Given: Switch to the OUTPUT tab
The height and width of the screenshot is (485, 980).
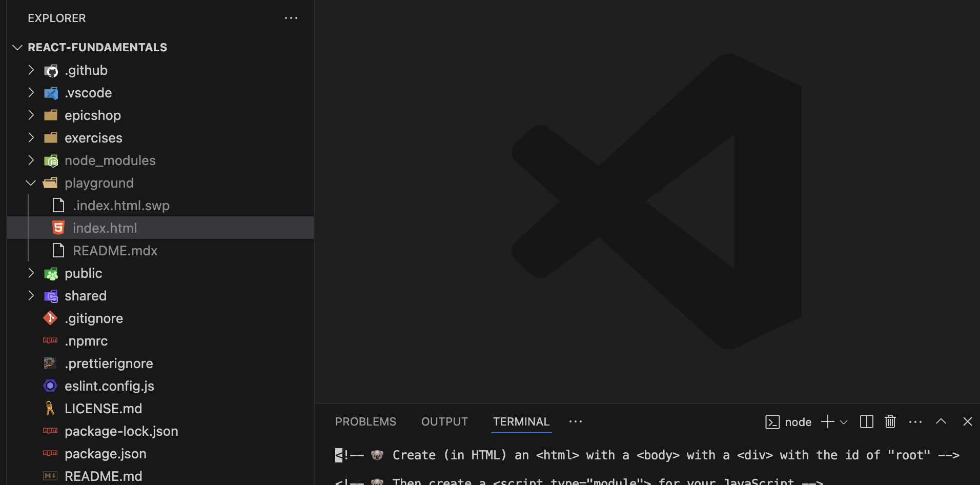Looking at the screenshot, I should point(444,421).
